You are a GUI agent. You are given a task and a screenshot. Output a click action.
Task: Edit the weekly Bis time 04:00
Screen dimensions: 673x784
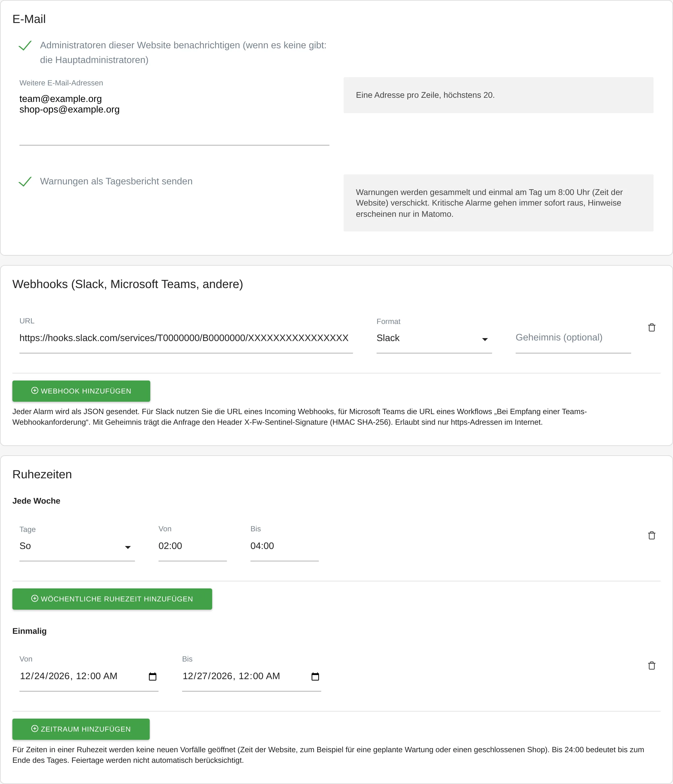click(x=284, y=546)
